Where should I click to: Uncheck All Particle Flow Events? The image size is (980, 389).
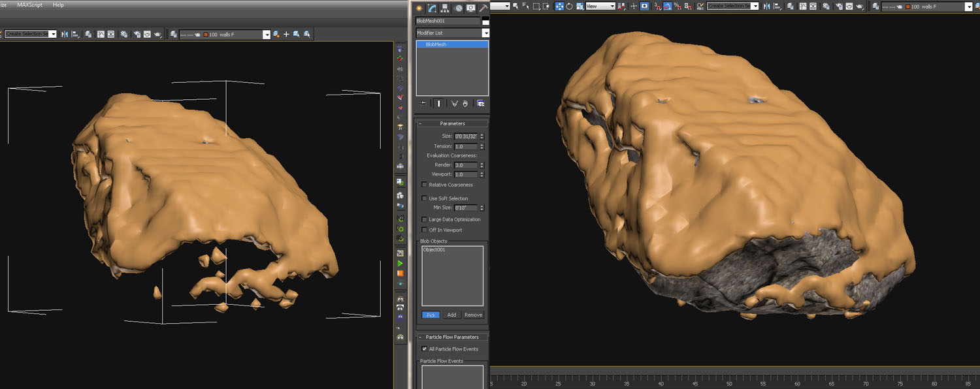point(425,349)
